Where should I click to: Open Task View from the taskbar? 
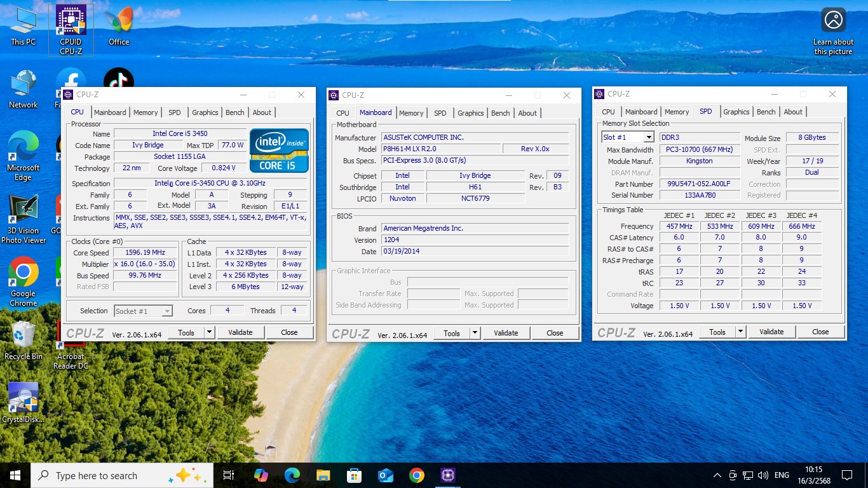(229, 475)
